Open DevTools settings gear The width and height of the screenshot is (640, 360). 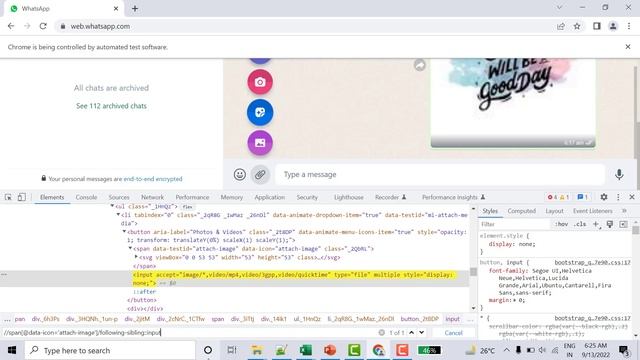(604, 197)
